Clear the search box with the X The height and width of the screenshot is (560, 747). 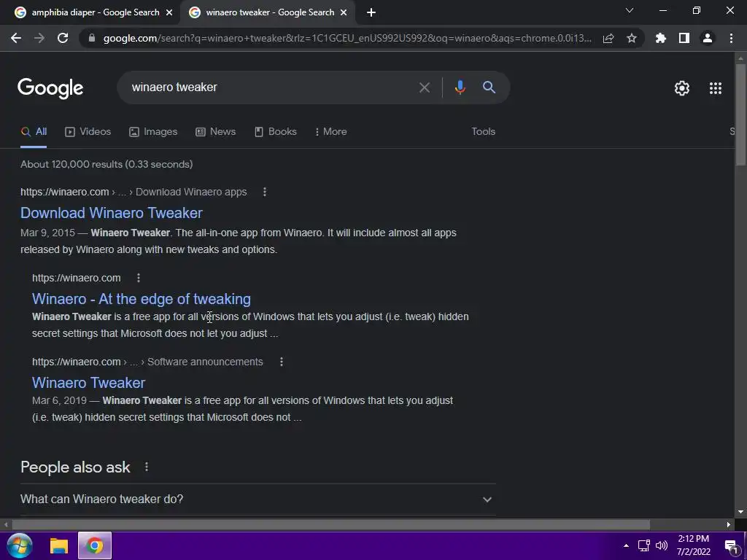click(x=424, y=87)
